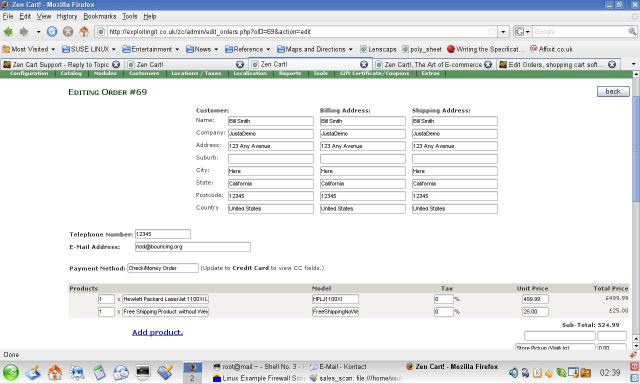The image size is (640, 384).
Task: Click the Customer Country field
Action: (271, 209)
